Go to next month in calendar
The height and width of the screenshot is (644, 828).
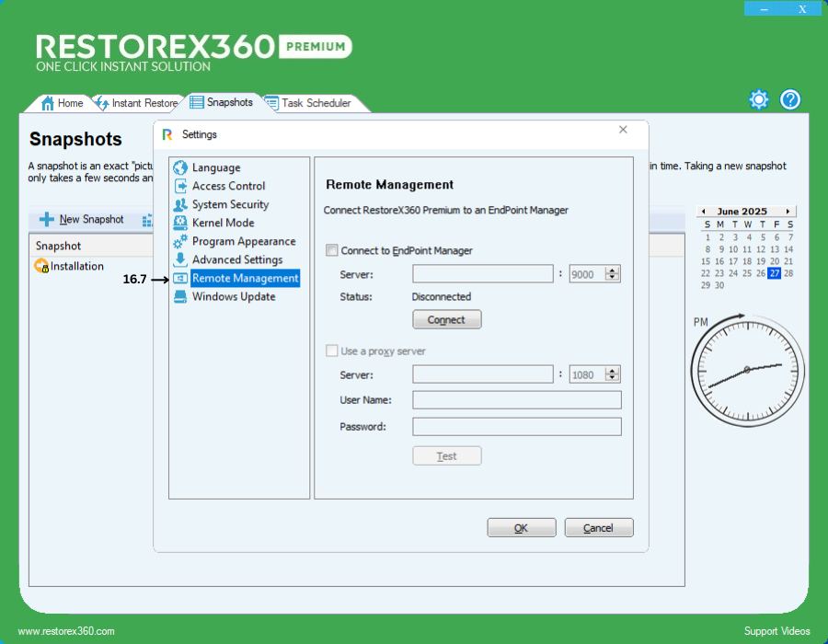click(788, 212)
